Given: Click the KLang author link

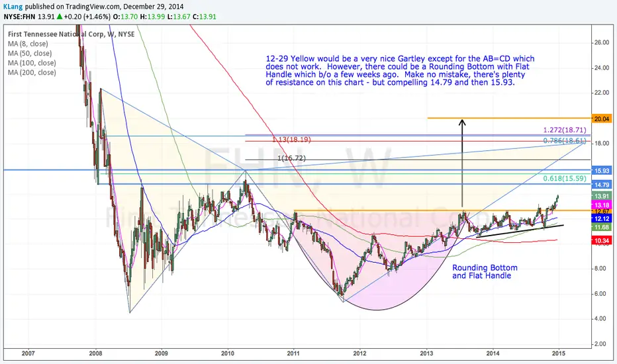Looking at the screenshot, I should [x=13, y=7].
